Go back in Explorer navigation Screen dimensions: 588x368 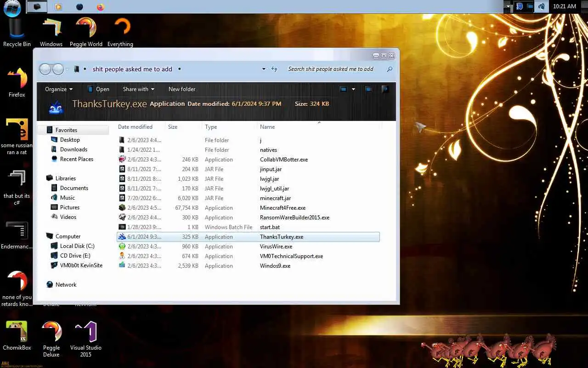pos(45,69)
